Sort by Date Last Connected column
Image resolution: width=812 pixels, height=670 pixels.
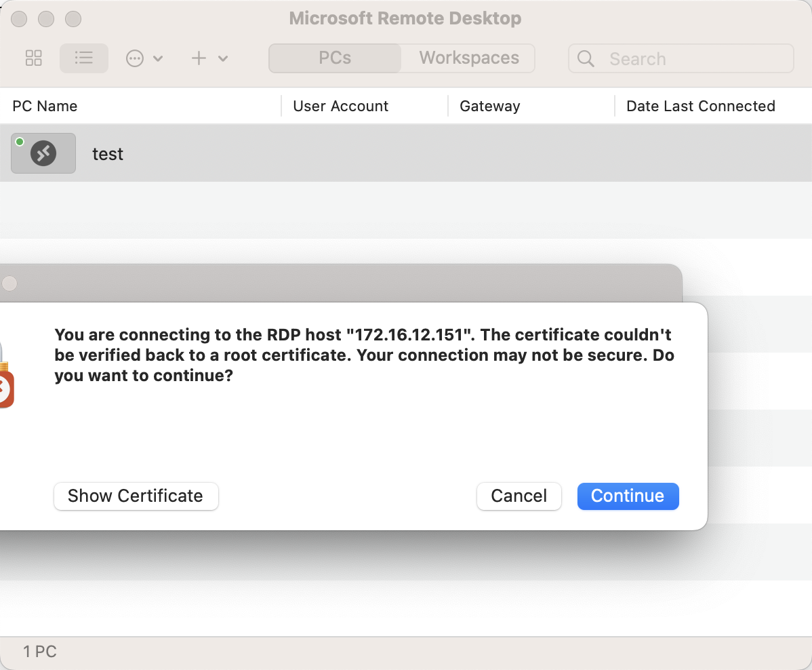[x=701, y=106]
